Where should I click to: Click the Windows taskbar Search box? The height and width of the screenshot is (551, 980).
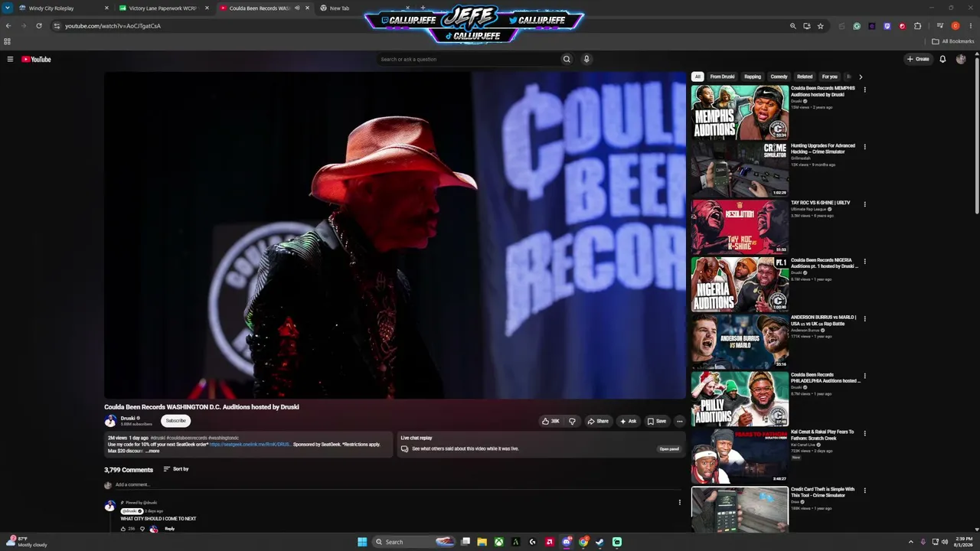413,542
